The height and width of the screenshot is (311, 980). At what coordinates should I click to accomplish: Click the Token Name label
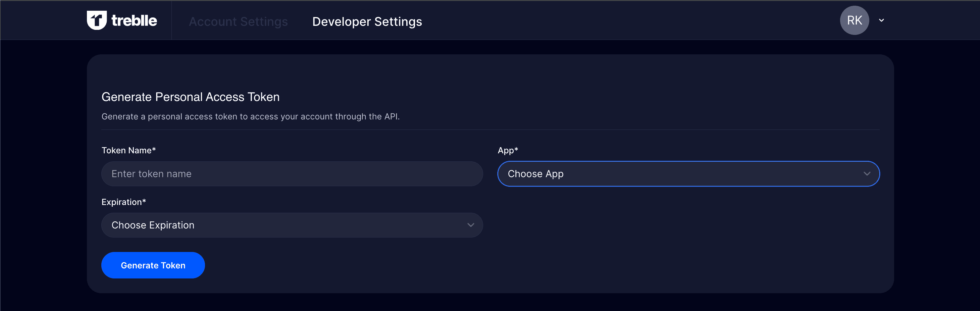pyautogui.click(x=128, y=150)
